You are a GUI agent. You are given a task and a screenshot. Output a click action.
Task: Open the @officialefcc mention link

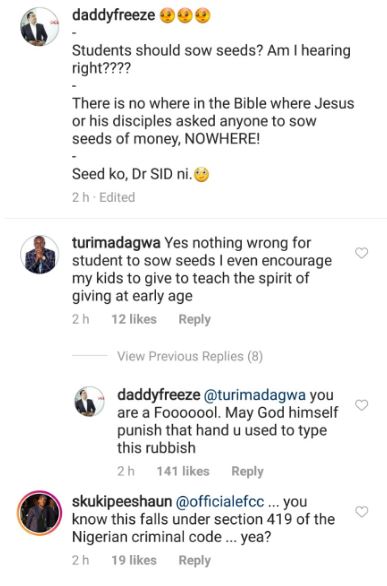click(220, 502)
